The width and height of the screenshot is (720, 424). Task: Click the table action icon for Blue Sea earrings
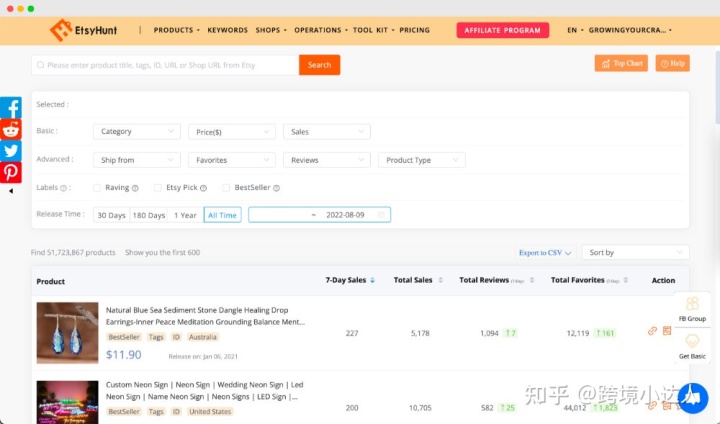click(x=667, y=331)
